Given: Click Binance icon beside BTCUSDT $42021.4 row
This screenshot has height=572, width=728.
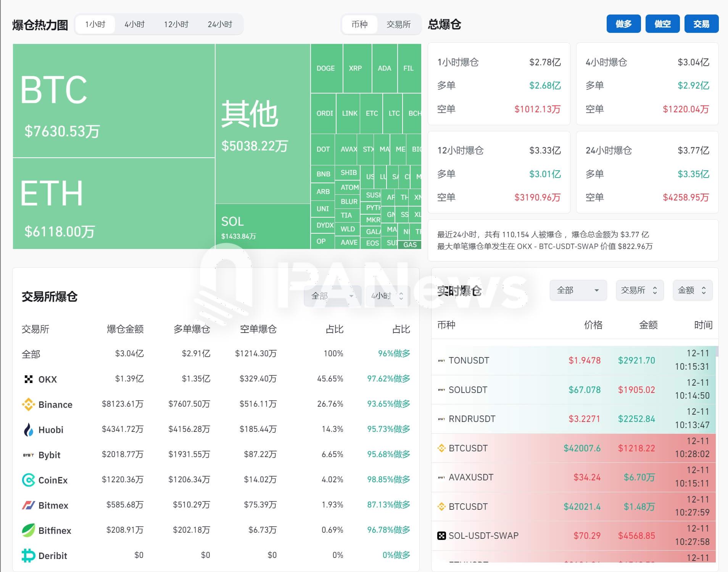Looking at the screenshot, I should click(441, 507).
